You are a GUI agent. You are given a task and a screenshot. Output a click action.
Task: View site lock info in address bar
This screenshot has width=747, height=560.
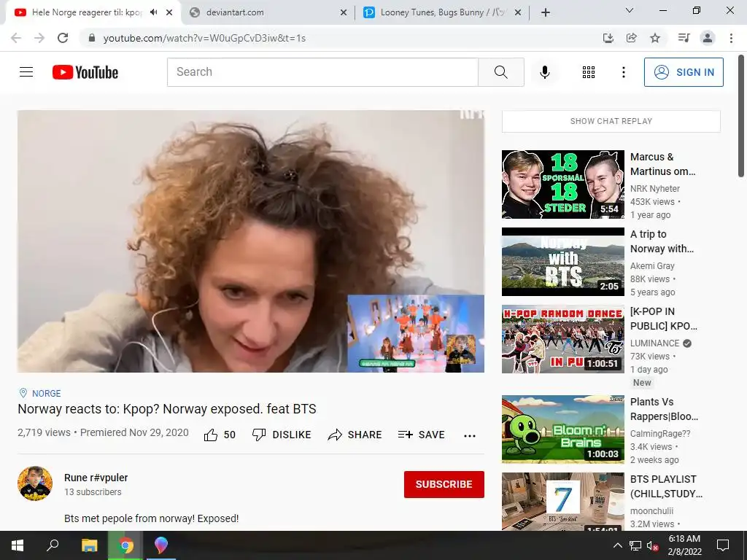click(x=92, y=38)
